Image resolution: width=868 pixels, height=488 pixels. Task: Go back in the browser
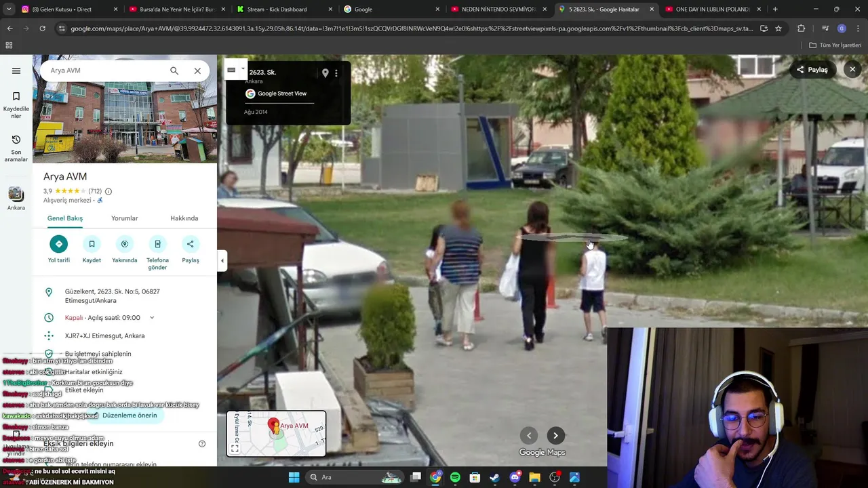coord(9,28)
